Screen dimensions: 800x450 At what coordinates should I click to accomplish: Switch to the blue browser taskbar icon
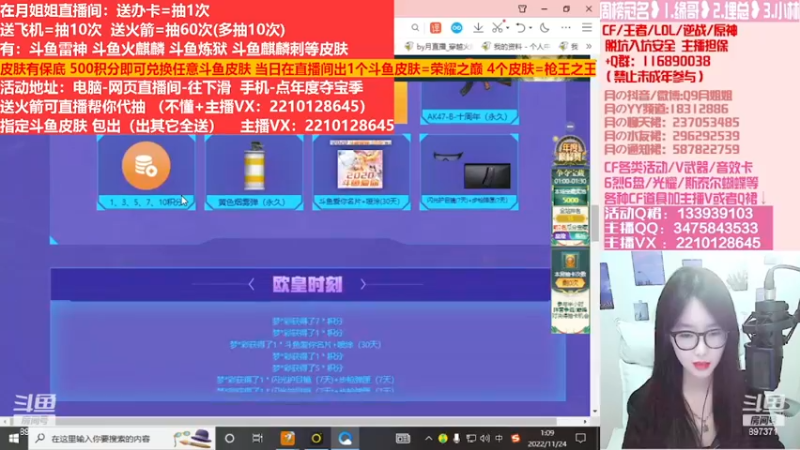(345, 438)
